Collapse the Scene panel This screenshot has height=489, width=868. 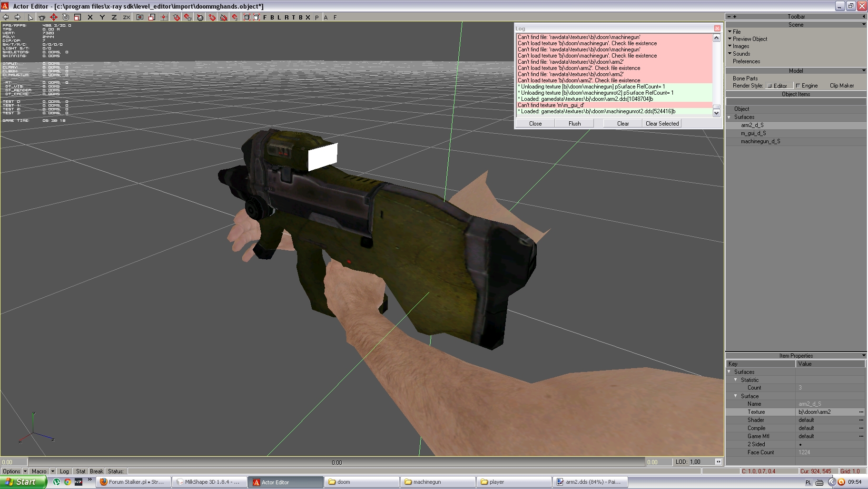(x=863, y=24)
